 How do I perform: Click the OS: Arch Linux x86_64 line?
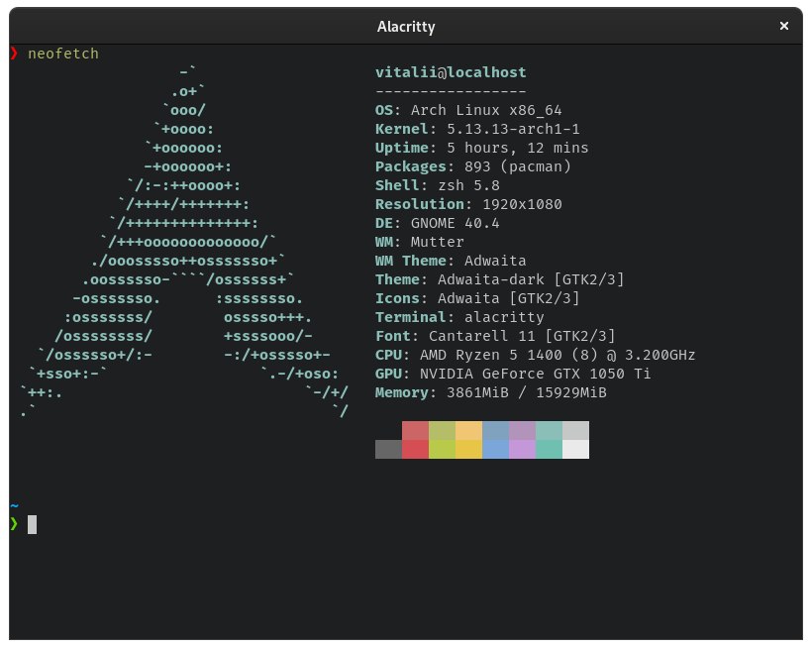(468, 110)
